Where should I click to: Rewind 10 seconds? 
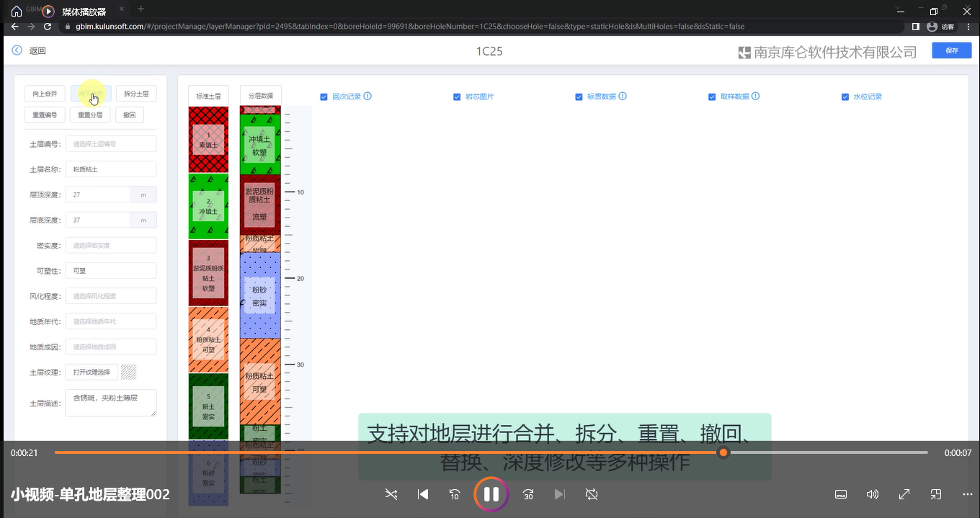tap(455, 494)
